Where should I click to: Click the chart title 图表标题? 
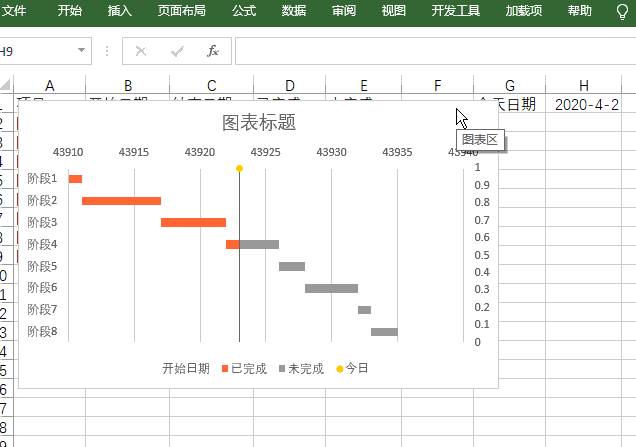[x=258, y=123]
